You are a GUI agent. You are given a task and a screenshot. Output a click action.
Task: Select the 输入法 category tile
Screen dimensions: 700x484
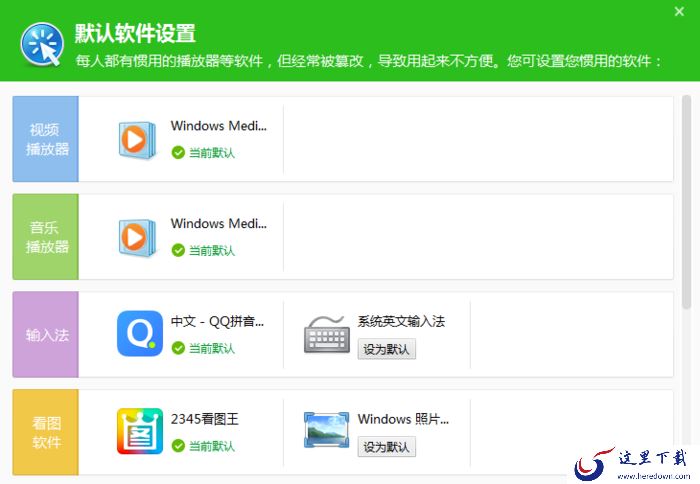(x=46, y=334)
